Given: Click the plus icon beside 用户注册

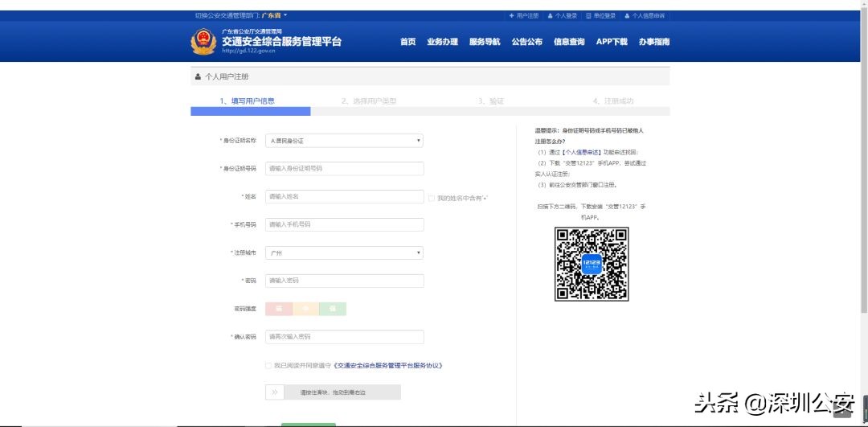Looking at the screenshot, I should [x=511, y=16].
